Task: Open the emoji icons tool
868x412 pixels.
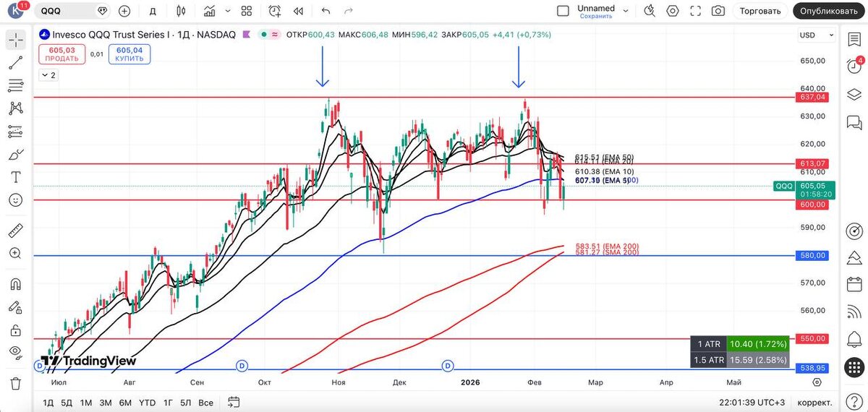Action: click(15, 199)
